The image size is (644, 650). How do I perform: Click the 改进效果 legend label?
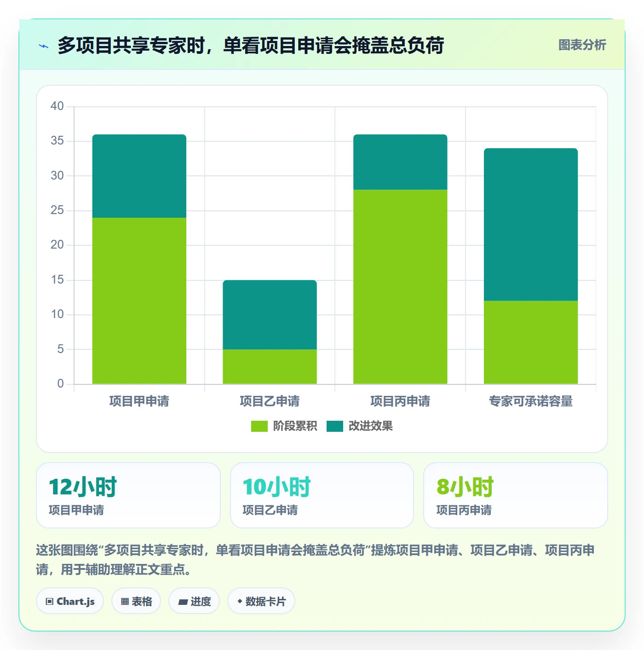tap(371, 426)
